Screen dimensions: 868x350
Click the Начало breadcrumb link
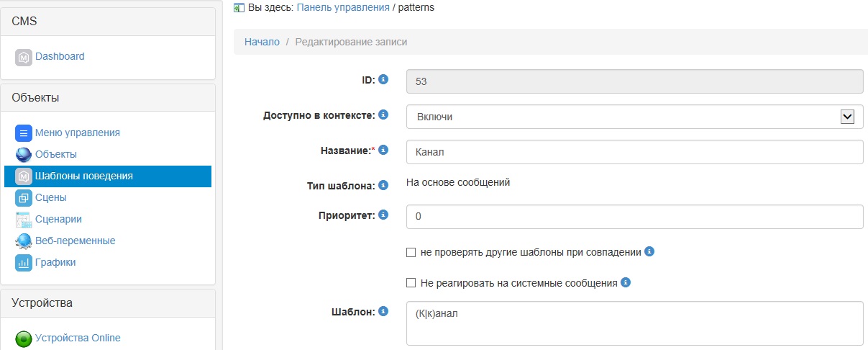click(262, 42)
